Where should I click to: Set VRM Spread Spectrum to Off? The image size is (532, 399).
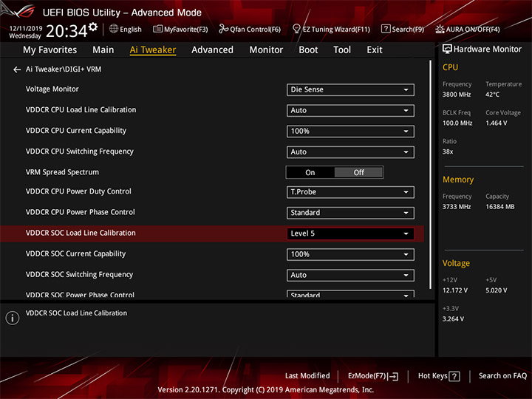point(358,172)
